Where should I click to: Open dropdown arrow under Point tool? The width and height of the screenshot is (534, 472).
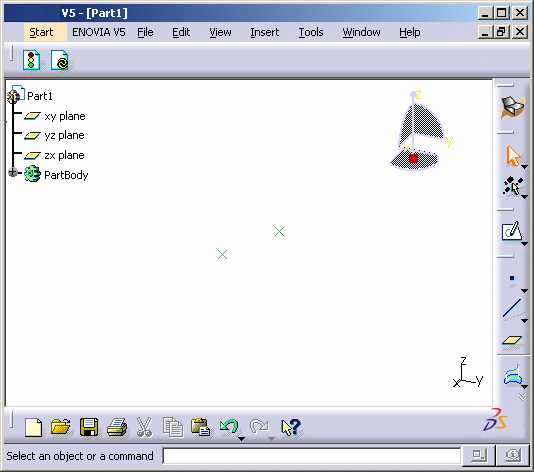point(524,291)
